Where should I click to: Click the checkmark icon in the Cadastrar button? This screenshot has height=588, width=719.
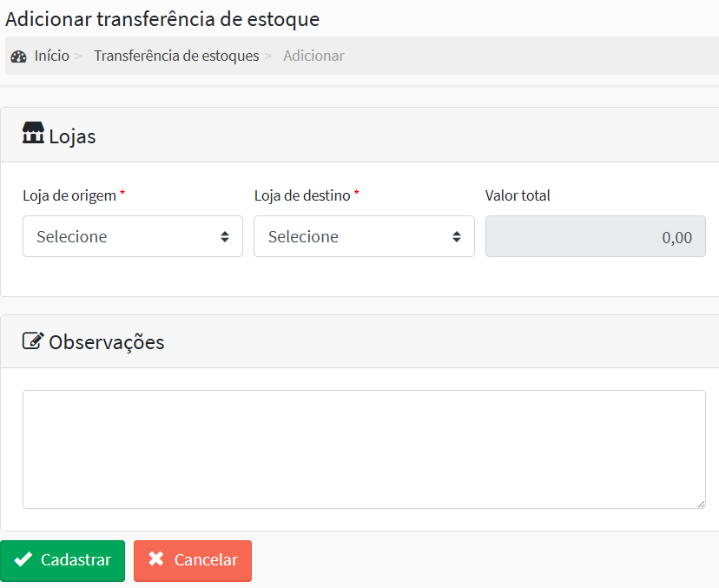point(23,559)
